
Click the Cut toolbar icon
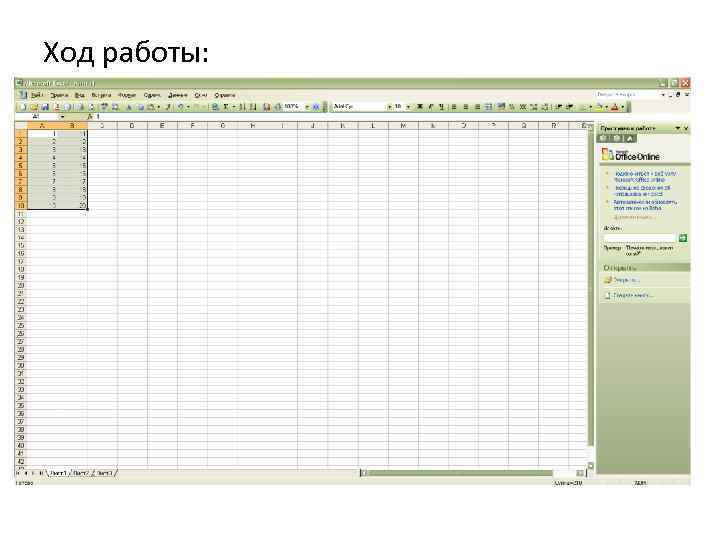click(x=129, y=107)
